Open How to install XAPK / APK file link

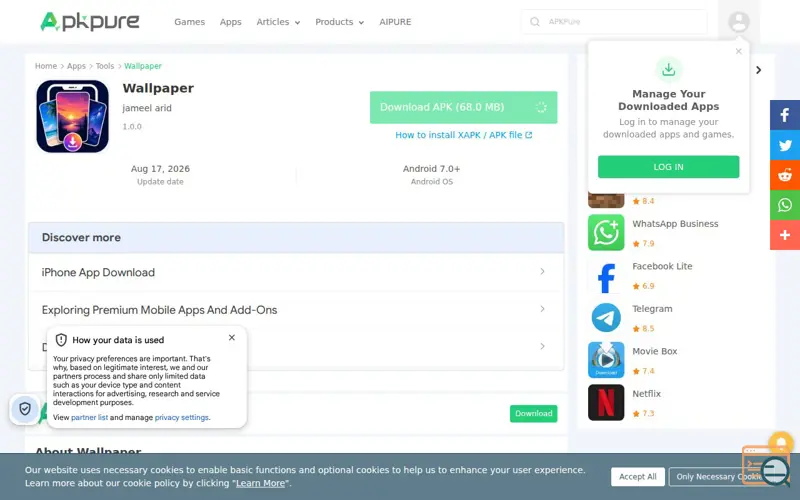463,135
